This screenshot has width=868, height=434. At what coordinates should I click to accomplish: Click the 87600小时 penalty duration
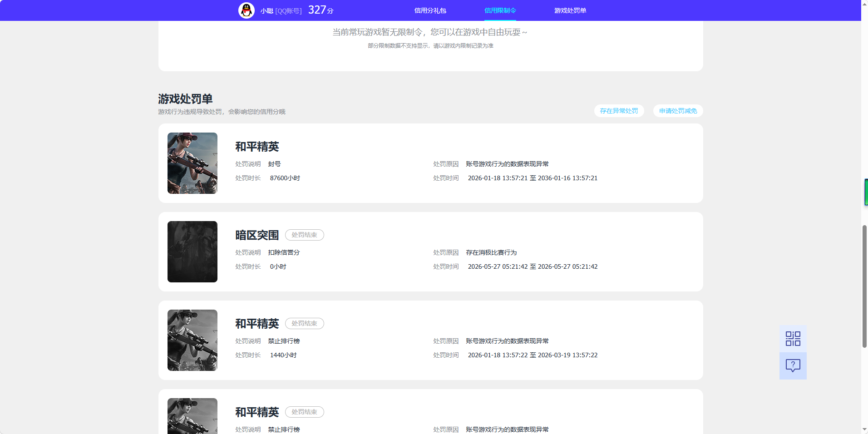[285, 178]
